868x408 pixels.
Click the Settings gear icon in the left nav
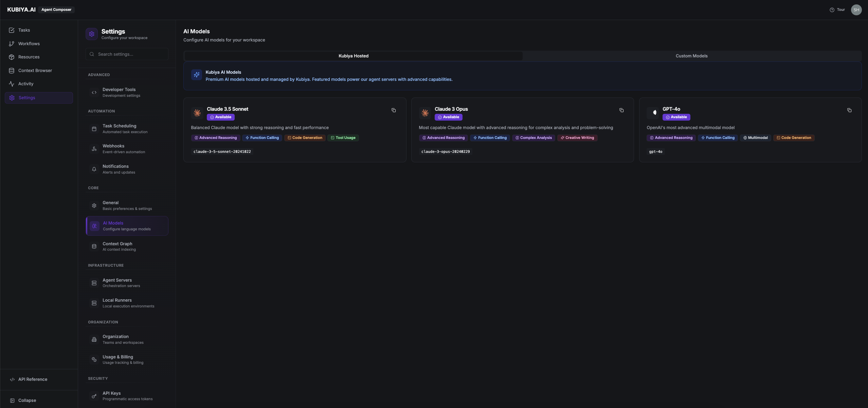pyautogui.click(x=12, y=98)
